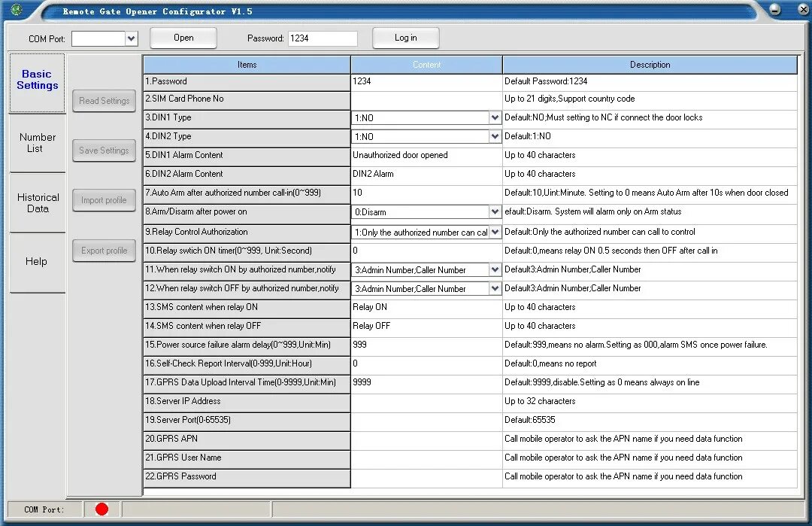The width and height of the screenshot is (812, 526).
Task: Click the Password content cell 1234 in table
Action: click(426, 82)
